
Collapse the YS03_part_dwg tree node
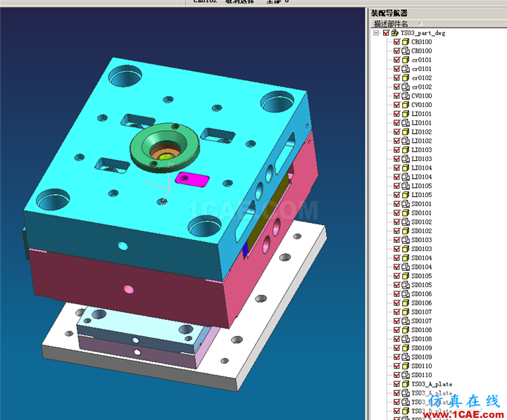point(376,33)
